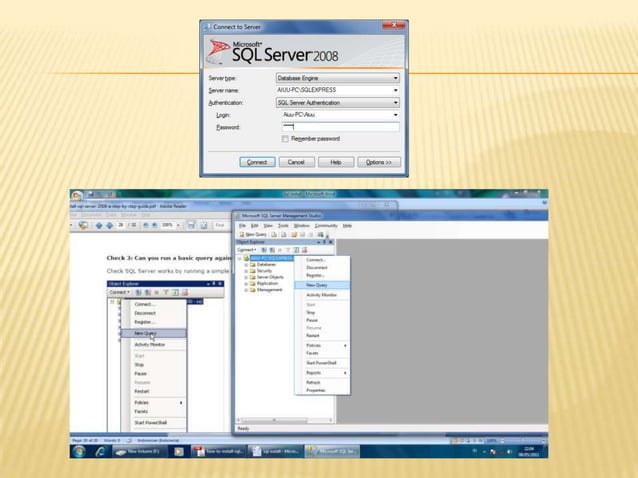Open the Object Explorer Connect dropdown
This screenshot has width=638, height=478.
point(247,250)
